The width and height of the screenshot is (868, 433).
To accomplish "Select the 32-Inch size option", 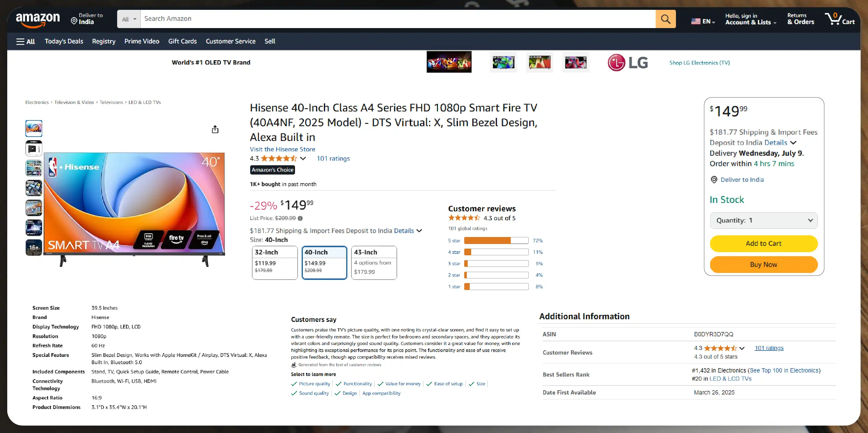I will click(274, 263).
